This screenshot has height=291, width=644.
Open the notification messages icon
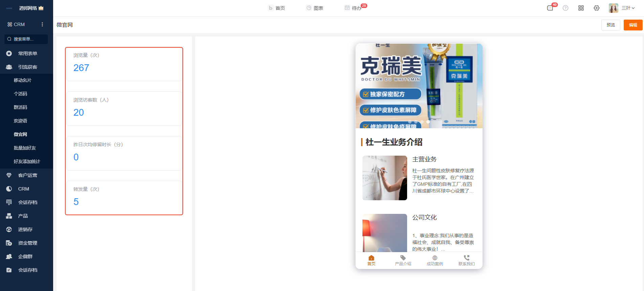[x=550, y=8]
